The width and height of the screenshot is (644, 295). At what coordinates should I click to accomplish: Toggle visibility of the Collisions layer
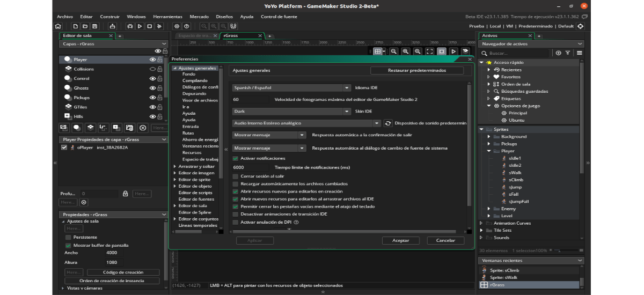(152, 69)
